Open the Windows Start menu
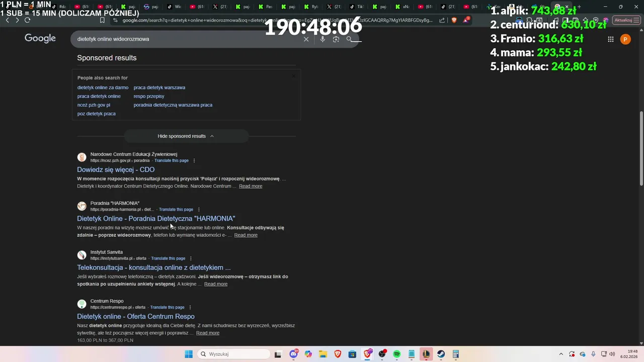The height and width of the screenshot is (362, 644). point(189,354)
